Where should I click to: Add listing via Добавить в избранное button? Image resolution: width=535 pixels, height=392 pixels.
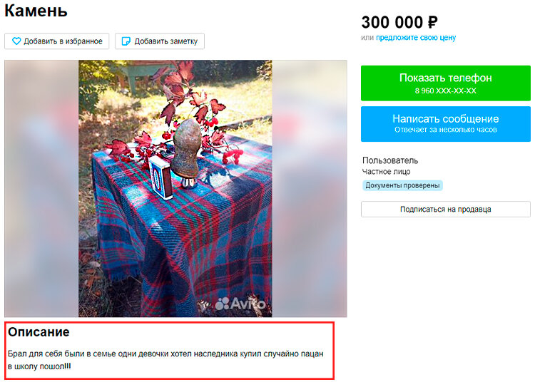(56, 41)
